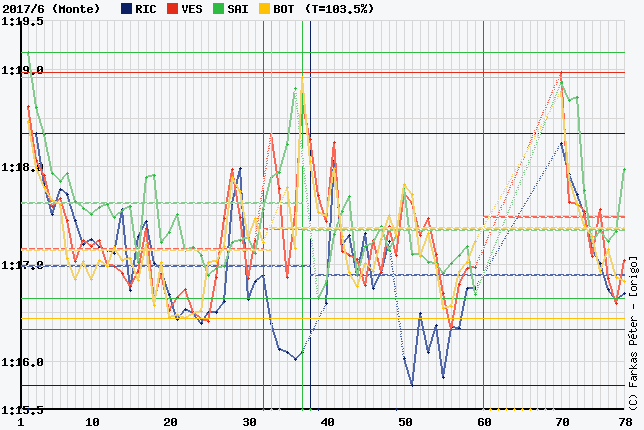The image size is (644, 430).
Task: Select the BOT legend label text
Action: tap(284, 9)
